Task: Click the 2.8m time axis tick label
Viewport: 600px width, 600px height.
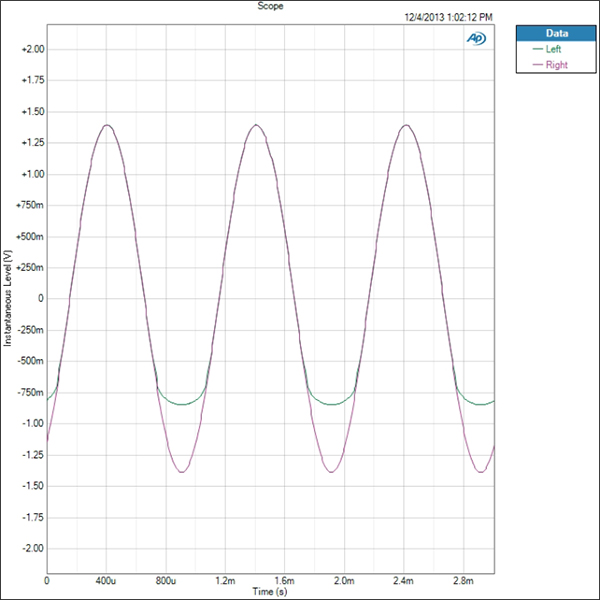Action: [x=463, y=580]
